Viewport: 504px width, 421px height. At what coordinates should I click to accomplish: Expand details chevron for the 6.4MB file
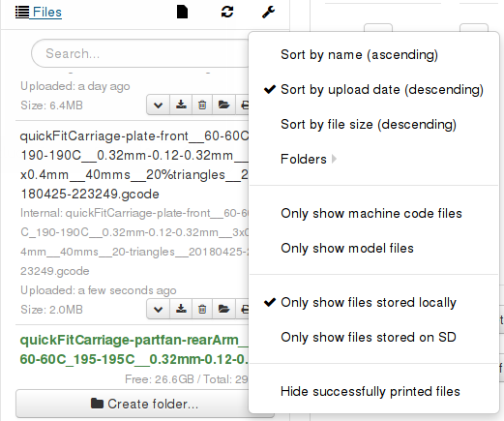158,105
